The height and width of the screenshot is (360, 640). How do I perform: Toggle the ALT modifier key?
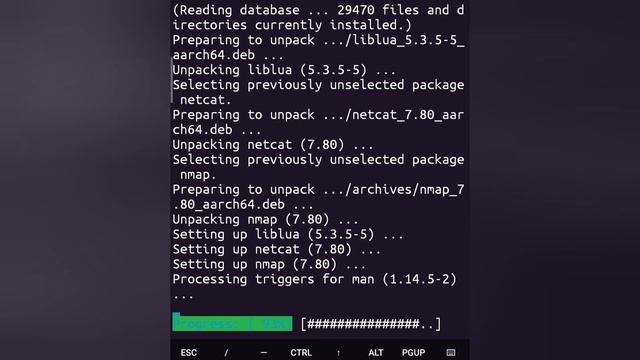(x=376, y=353)
